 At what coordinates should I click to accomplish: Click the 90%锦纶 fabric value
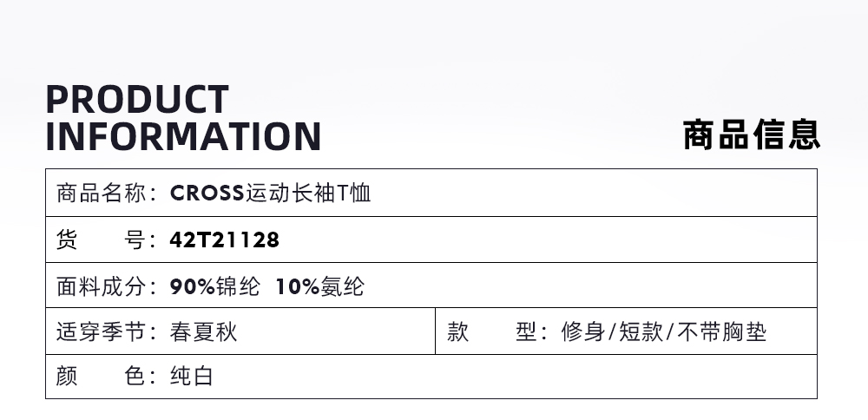click(215, 286)
